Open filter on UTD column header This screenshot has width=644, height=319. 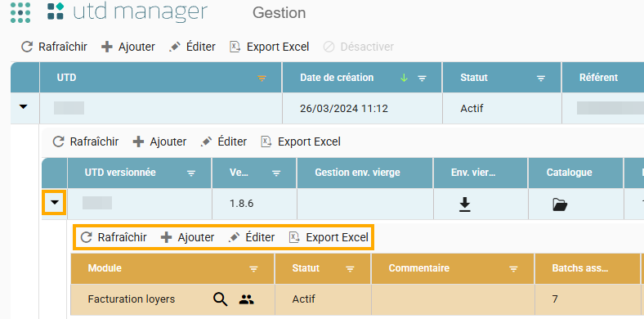point(262,78)
